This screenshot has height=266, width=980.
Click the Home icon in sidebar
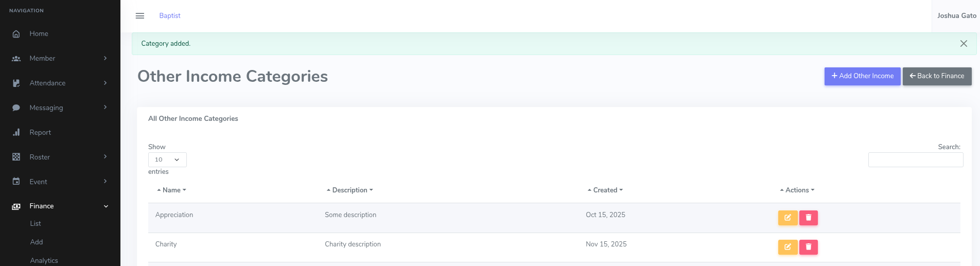coord(16,34)
